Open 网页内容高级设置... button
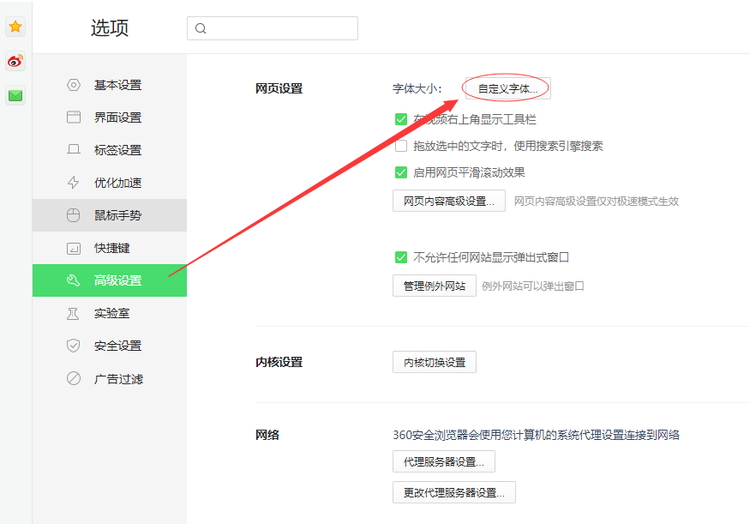Viewport: 750px width, 524px height. click(x=449, y=201)
